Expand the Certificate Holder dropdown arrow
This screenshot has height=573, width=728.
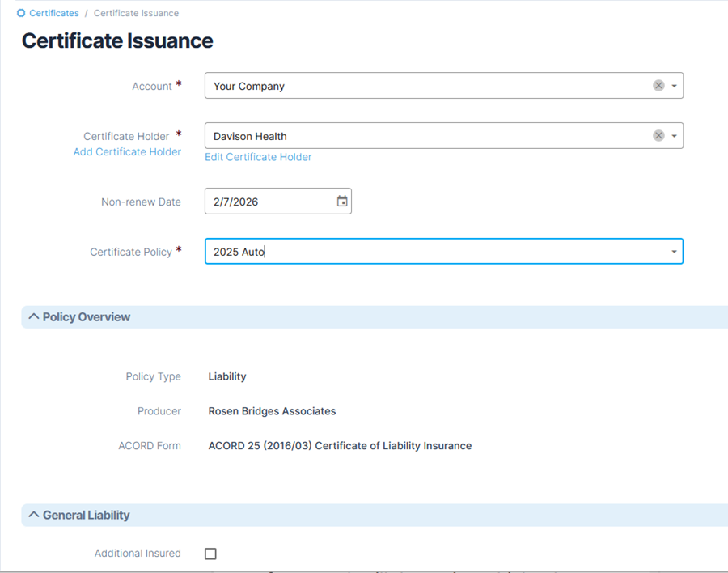pos(674,136)
